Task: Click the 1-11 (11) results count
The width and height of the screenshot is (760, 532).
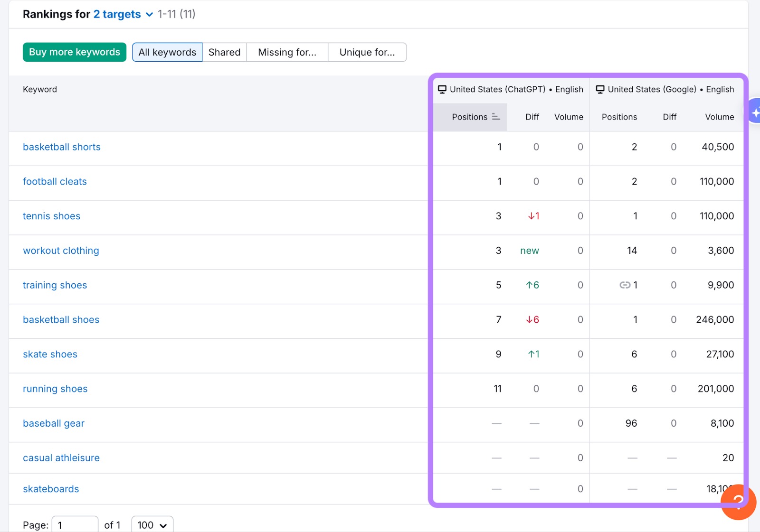Action: pos(177,14)
